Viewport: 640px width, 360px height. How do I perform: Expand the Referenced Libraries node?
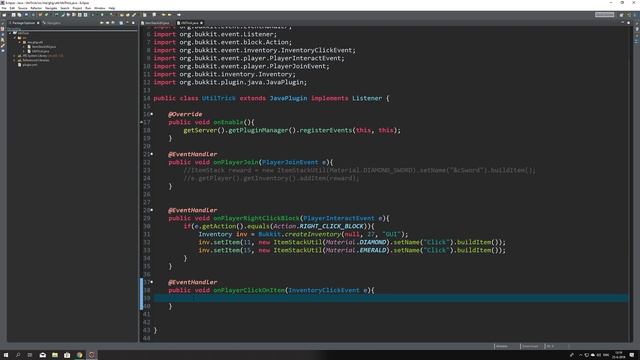pyautogui.click(x=15, y=60)
